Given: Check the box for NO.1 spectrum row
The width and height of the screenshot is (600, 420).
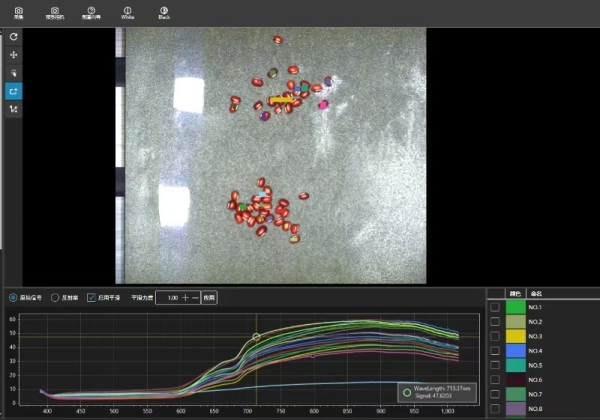Looking at the screenshot, I should click(x=495, y=307).
